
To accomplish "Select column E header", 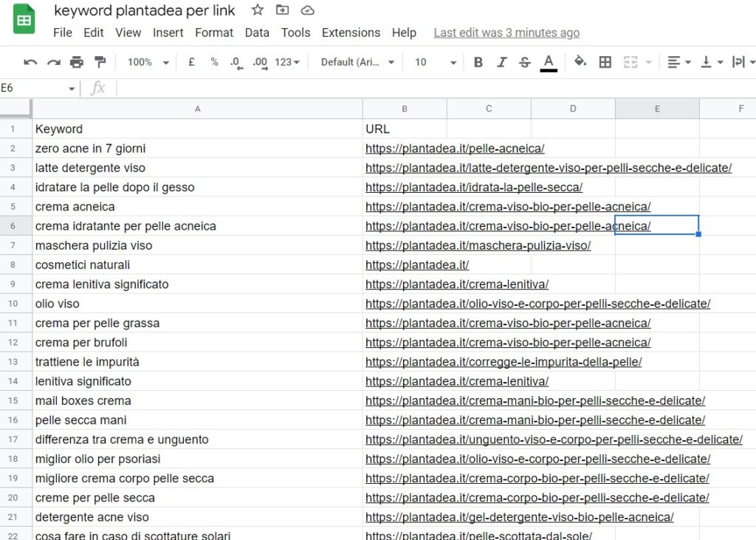I will tap(657, 109).
